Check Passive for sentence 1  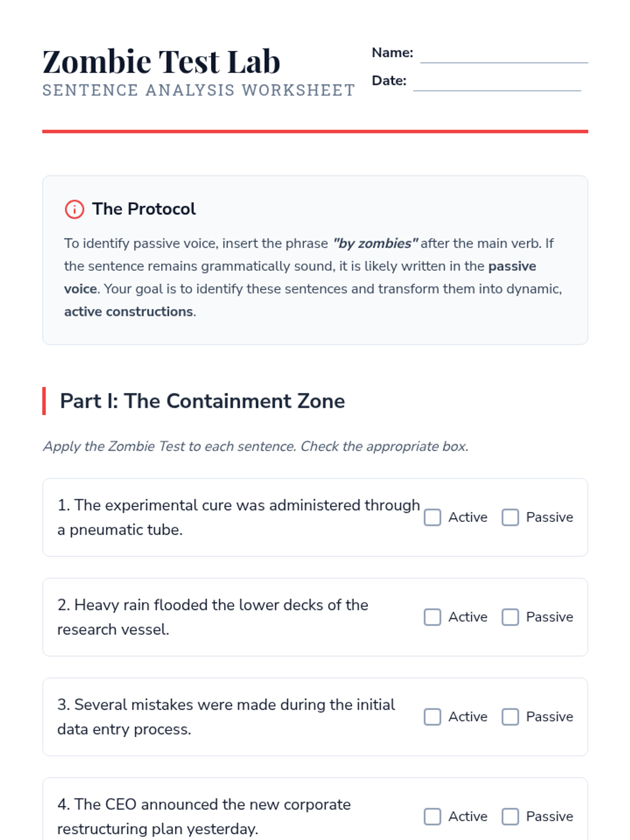(x=510, y=517)
